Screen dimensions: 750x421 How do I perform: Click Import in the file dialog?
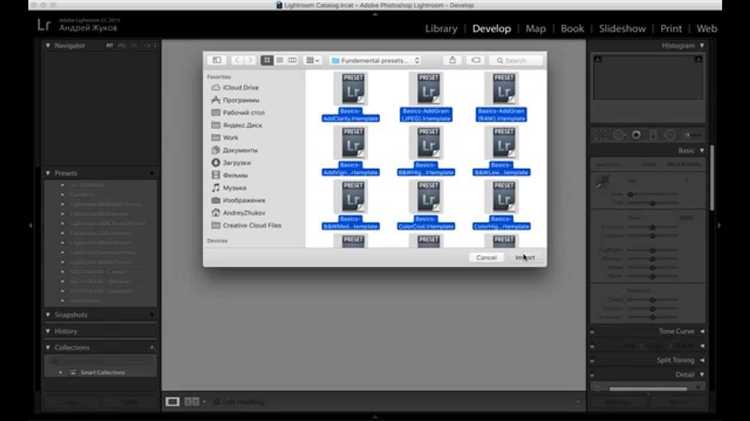tap(525, 257)
